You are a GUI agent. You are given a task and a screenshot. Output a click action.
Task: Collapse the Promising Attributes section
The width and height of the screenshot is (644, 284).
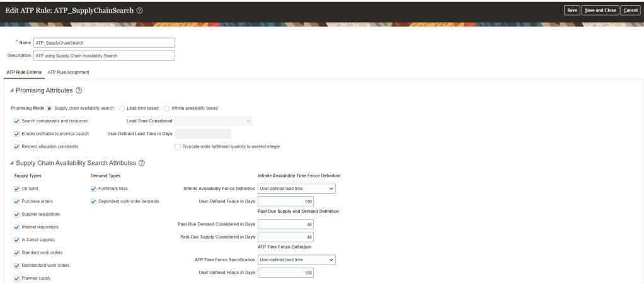pos(11,91)
